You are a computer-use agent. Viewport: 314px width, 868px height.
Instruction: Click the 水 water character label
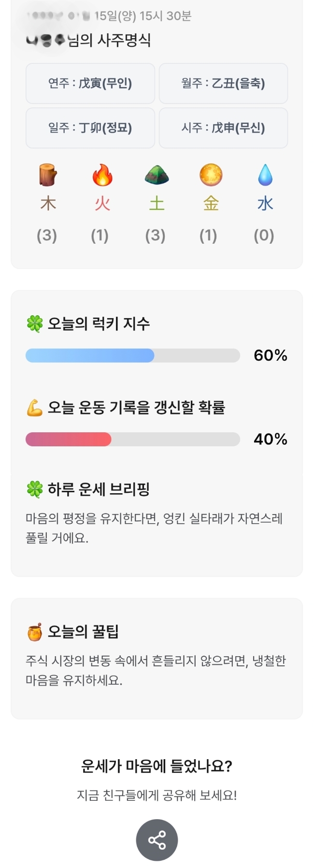click(265, 204)
